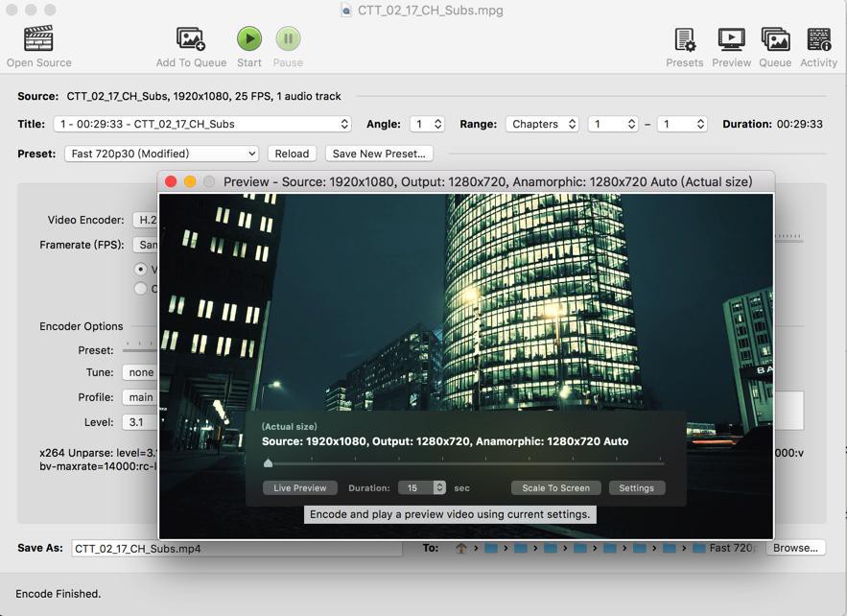Click the Duration 00:29:33 text

pos(772,125)
